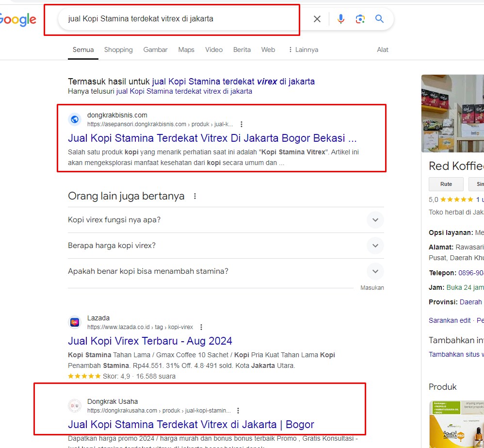Click Tambahkan situs link in panel
The image size is (484, 448).
[456, 354]
